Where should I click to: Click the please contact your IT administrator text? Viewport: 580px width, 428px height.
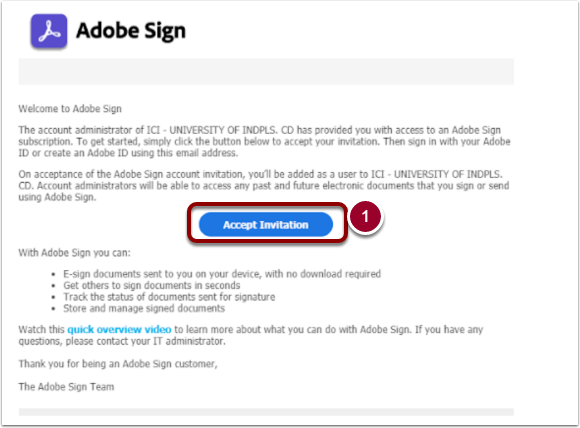click(145, 341)
